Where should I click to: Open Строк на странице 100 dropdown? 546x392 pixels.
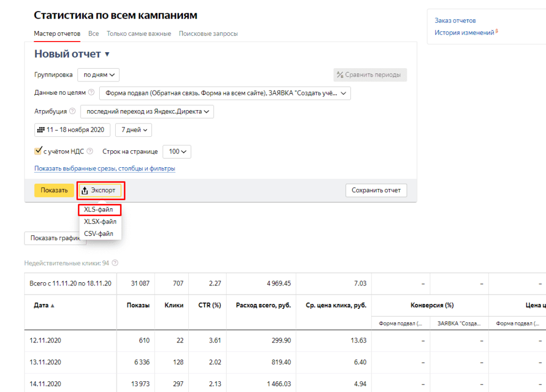click(x=177, y=152)
